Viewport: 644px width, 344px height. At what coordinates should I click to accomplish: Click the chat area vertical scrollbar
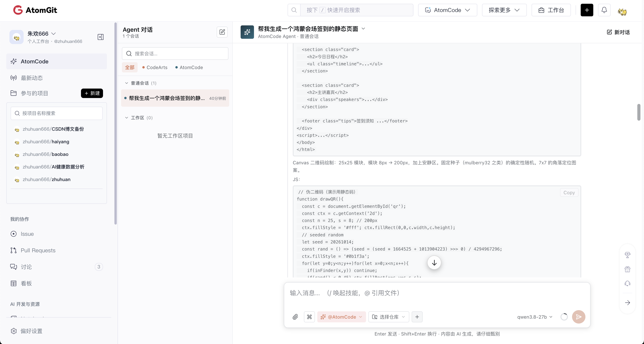(638, 112)
